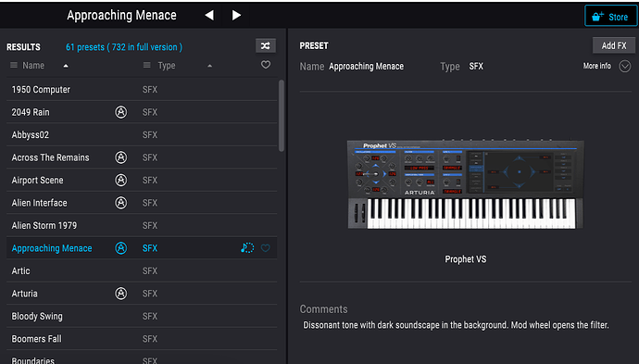The image size is (639, 364).
Task: Click the Prophet VS synth image
Action: [466, 184]
